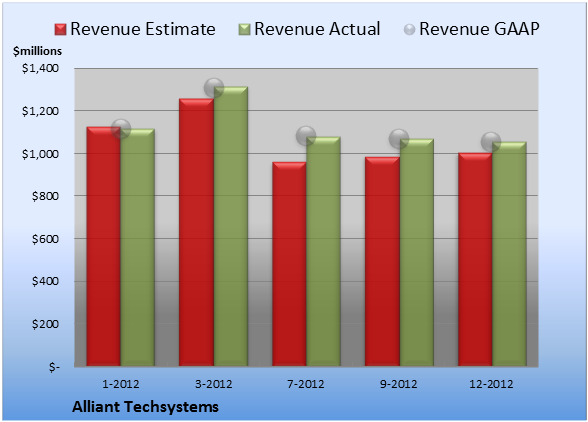Click the GAAP sphere marker for 1-2012
The height and width of the screenshot is (422, 588).
tap(121, 129)
